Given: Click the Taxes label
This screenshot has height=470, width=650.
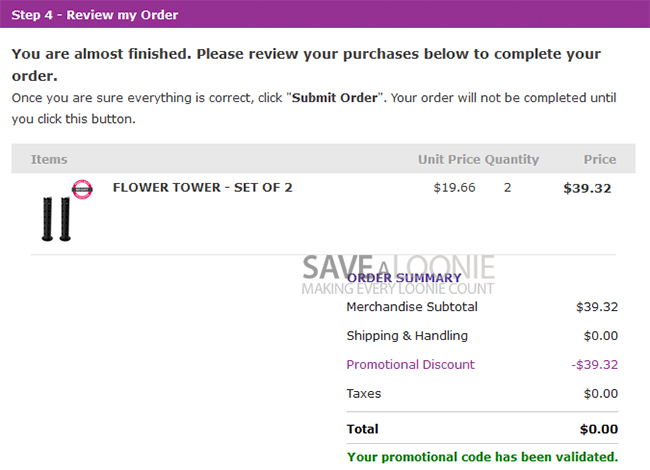Looking at the screenshot, I should pyautogui.click(x=363, y=394).
